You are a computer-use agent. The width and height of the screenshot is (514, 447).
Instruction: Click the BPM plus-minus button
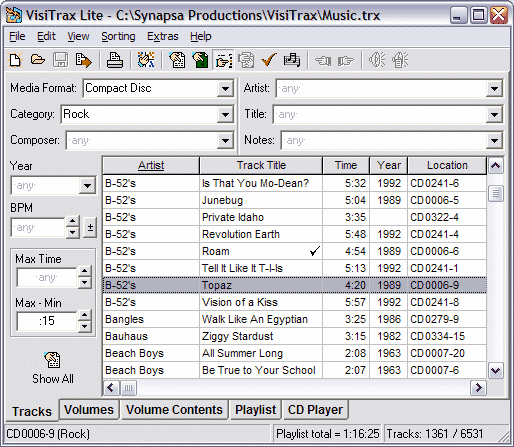pos(90,227)
